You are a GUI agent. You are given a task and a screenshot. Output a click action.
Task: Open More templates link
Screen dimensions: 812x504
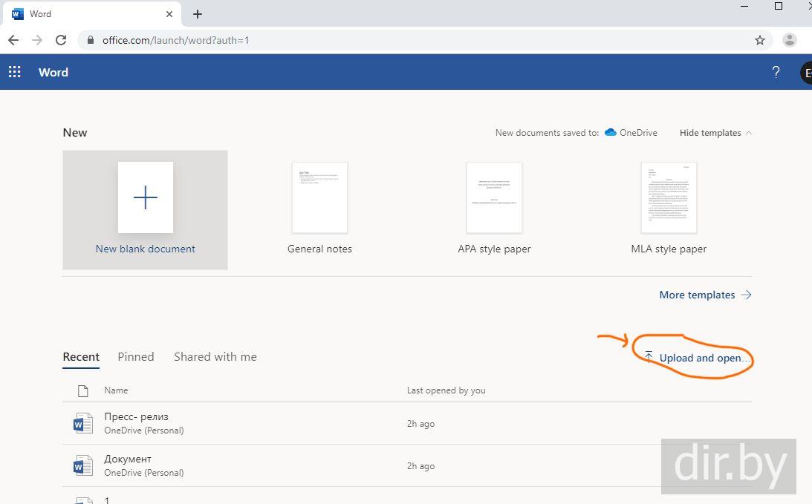[705, 295]
